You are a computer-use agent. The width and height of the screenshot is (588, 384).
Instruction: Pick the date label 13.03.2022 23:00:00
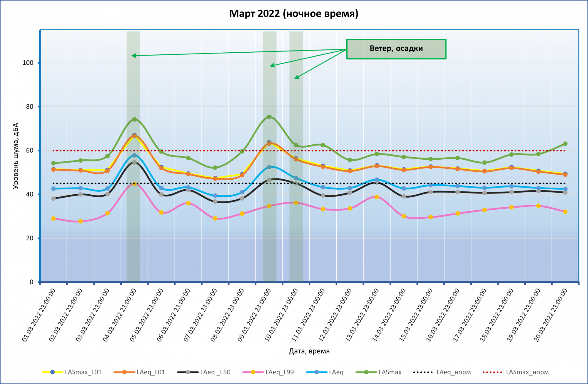tap(362, 315)
